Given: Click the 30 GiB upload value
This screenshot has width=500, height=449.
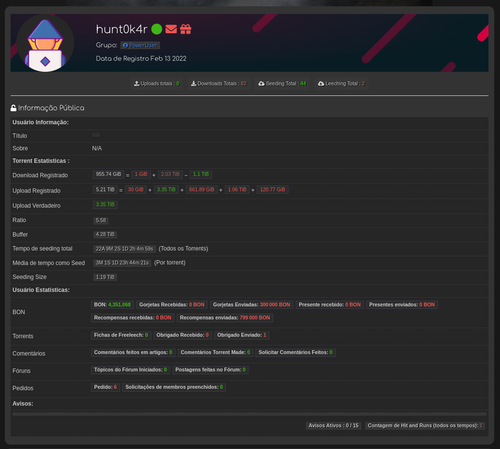Looking at the screenshot, I should pyautogui.click(x=136, y=190).
